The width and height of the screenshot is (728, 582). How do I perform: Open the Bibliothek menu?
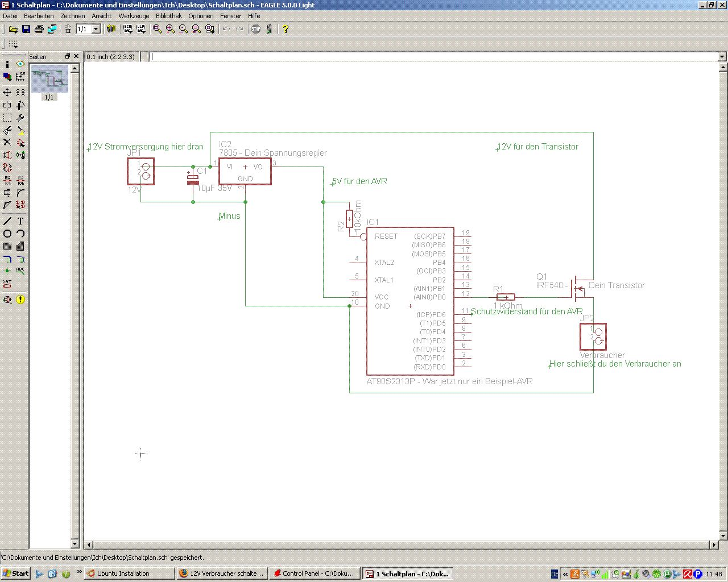(168, 16)
